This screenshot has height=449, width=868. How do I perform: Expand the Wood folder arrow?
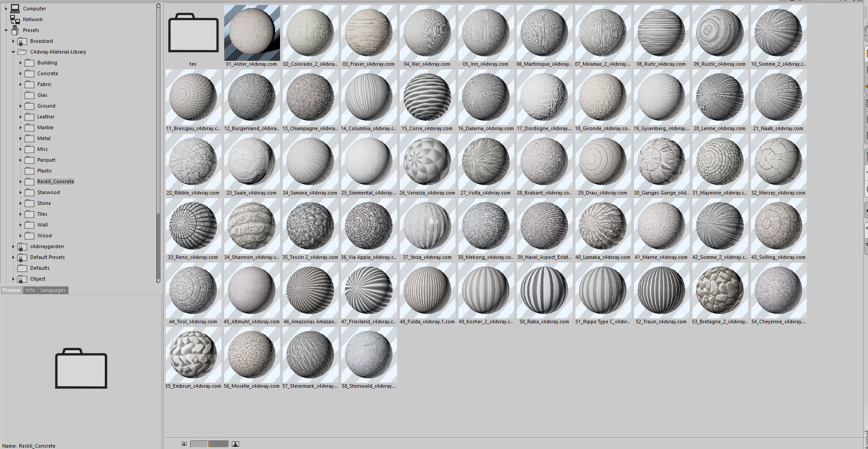pos(20,236)
